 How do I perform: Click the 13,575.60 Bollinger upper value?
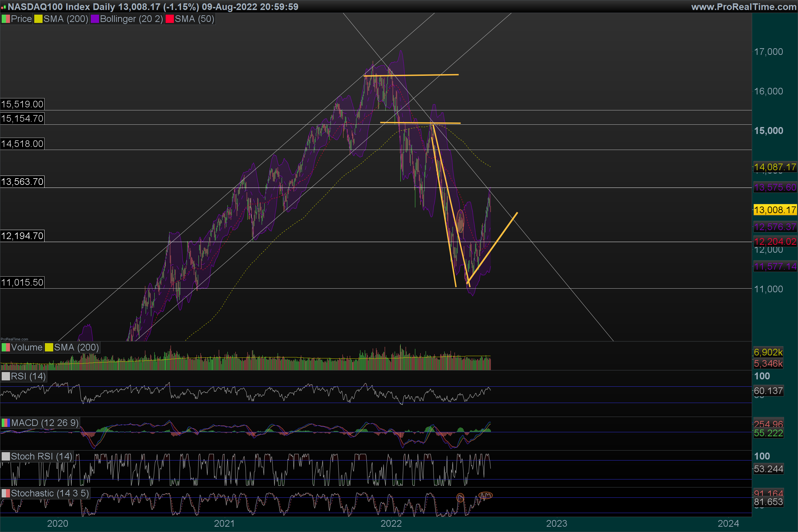pos(775,187)
